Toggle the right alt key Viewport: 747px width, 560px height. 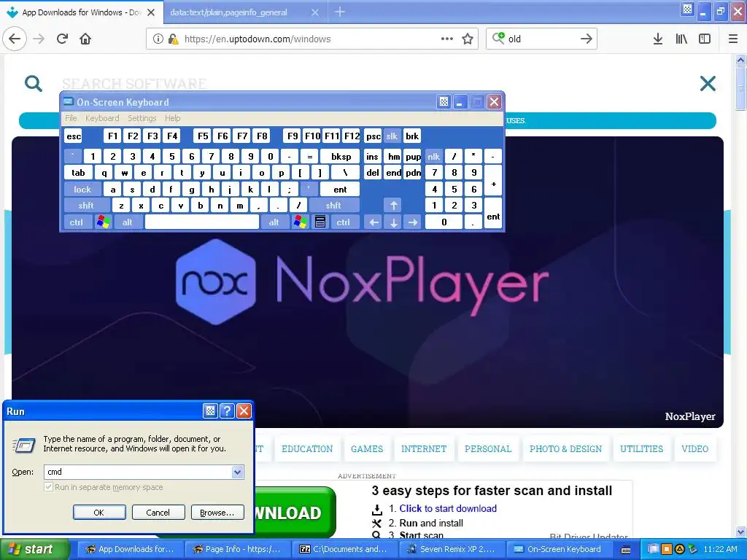[274, 222]
